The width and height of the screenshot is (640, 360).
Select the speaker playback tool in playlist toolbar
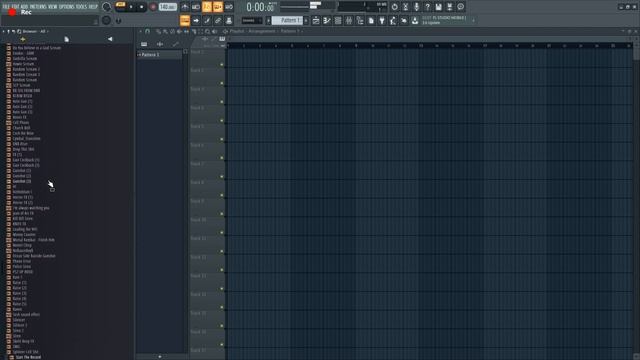(x=214, y=31)
